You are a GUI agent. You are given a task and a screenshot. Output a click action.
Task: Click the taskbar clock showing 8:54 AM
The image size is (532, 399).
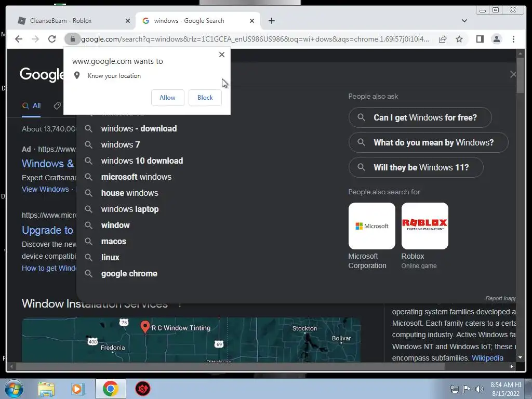[506, 389]
